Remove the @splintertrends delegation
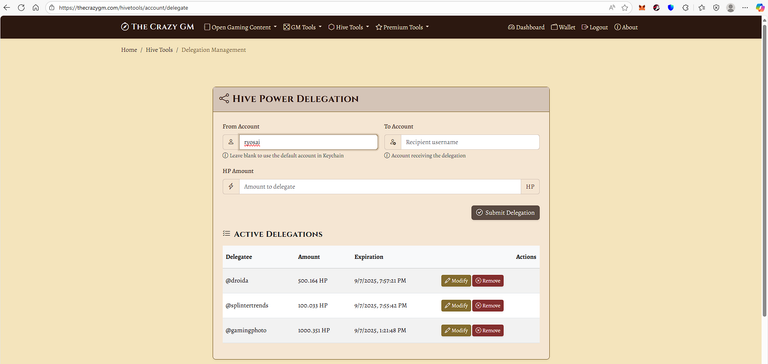This screenshot has height=364, width=768. [x=488, y=306]
